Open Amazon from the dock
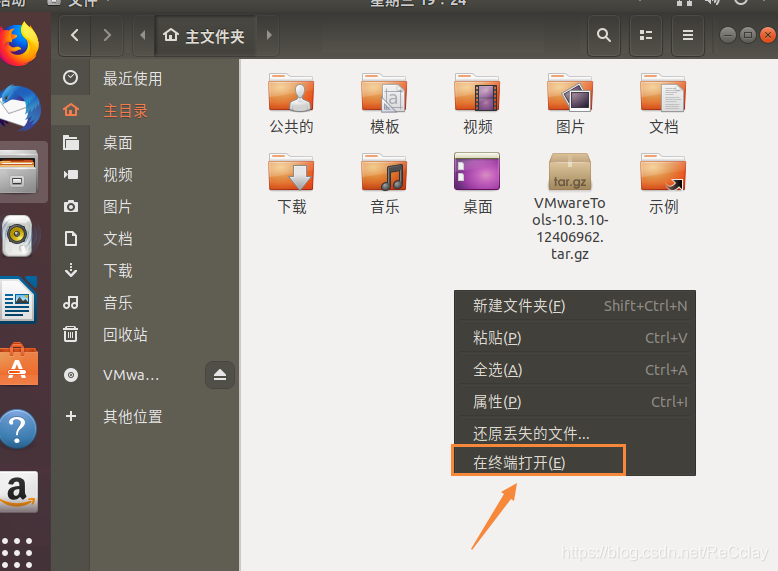Viewport: 778px width, 571px height. (x=18, y=492)
